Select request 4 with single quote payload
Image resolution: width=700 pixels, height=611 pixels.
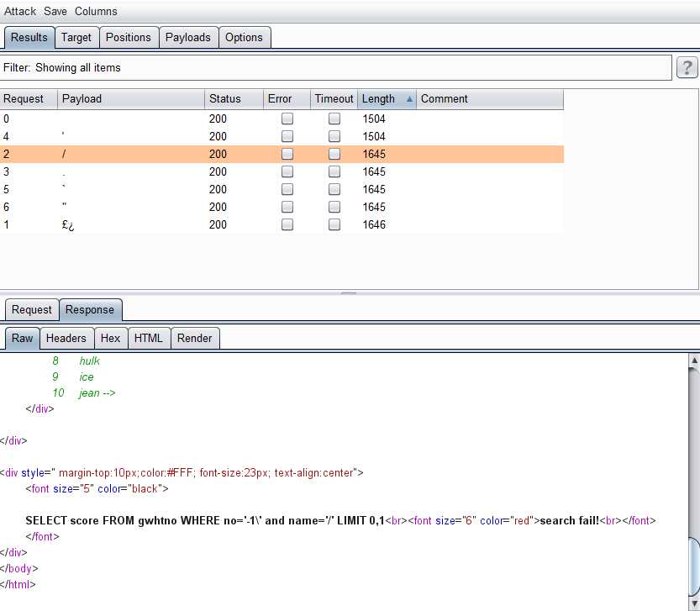tap(282, 136)
